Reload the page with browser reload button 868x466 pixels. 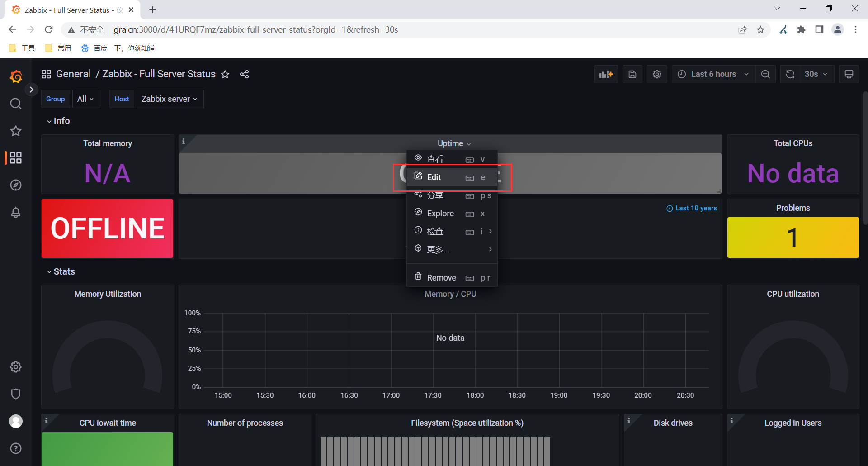tap(49, 30)
